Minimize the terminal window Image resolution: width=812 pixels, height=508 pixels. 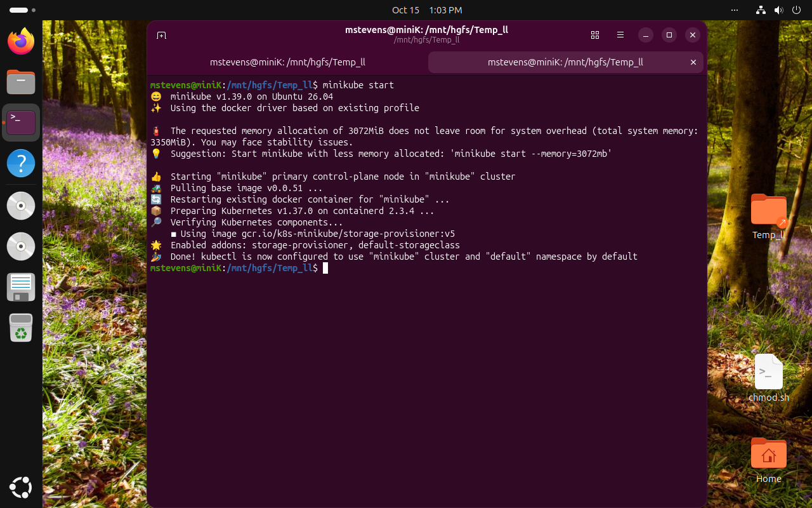[x=646, y=35]
